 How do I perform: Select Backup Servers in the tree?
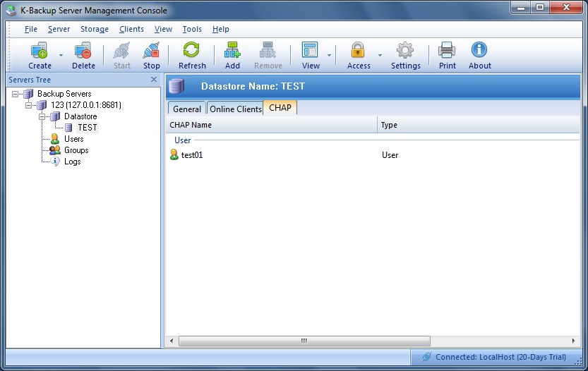pos(64,94)
